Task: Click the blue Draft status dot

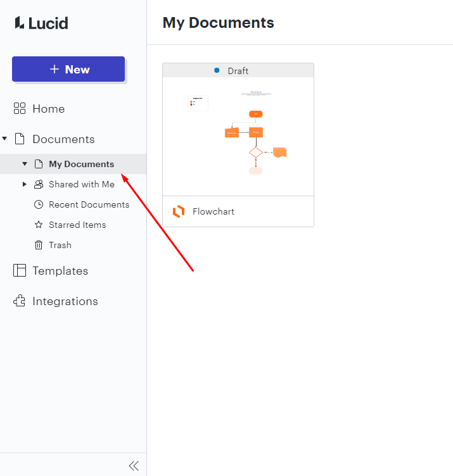Action: pos(217,70)
